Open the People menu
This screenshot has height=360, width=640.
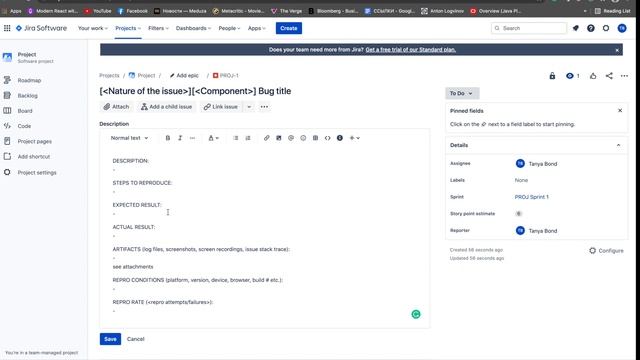pos(229,28)
